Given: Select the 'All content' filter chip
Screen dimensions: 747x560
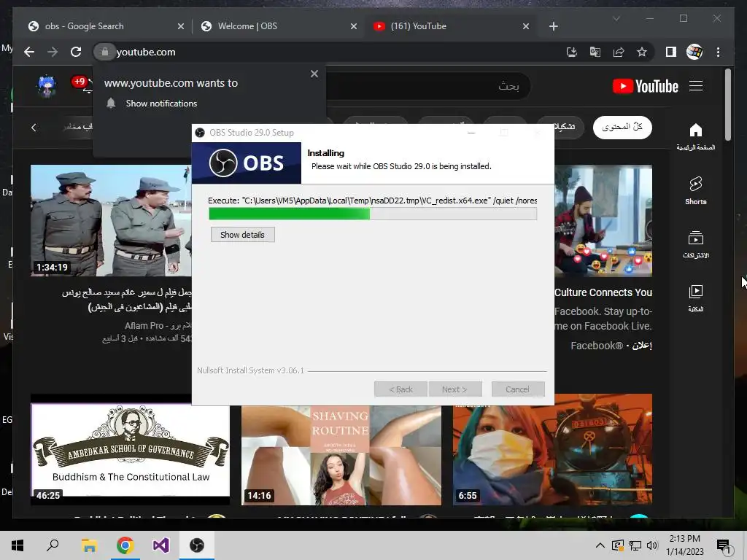Looking at the screenshot, I should [x=622, y=127].
